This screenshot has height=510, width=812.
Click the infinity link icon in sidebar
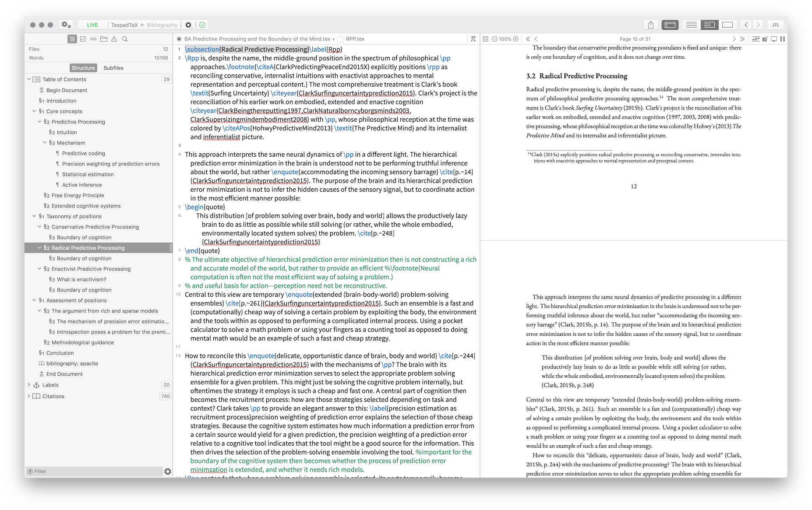pos(93,39)
